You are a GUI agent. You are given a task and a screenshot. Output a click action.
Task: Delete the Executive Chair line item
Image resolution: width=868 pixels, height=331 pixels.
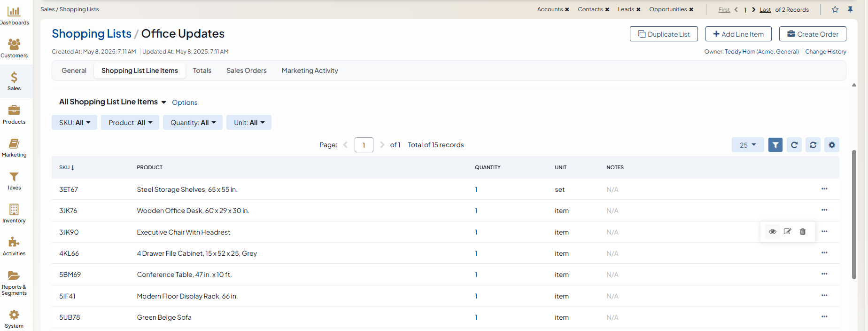tap(803, 232)
